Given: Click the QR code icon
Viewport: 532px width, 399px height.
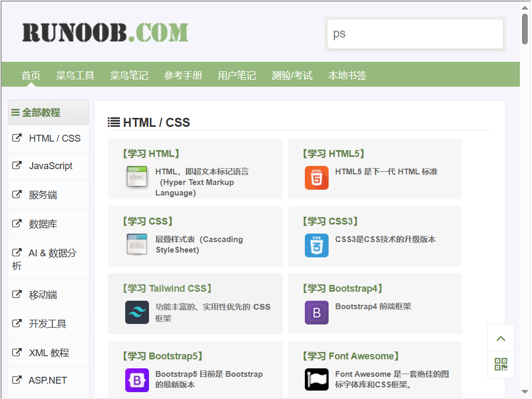Looking at the screenshot, I should (501, 365).
